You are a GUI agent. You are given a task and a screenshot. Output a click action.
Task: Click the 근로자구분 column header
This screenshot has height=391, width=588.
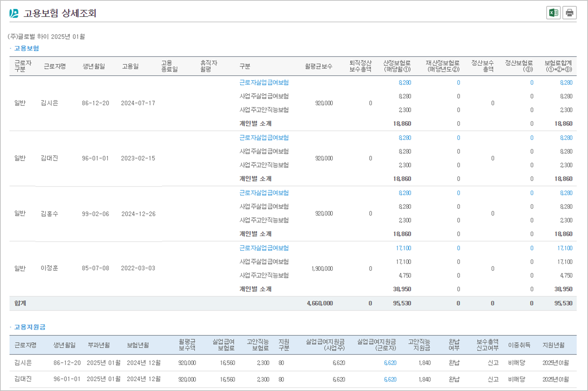(23, 66)
